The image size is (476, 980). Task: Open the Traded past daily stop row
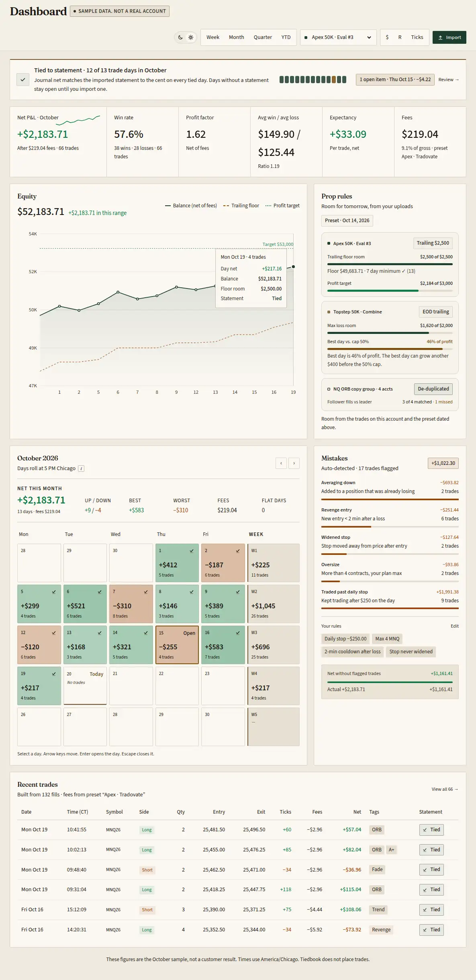(x=390, y=599)
